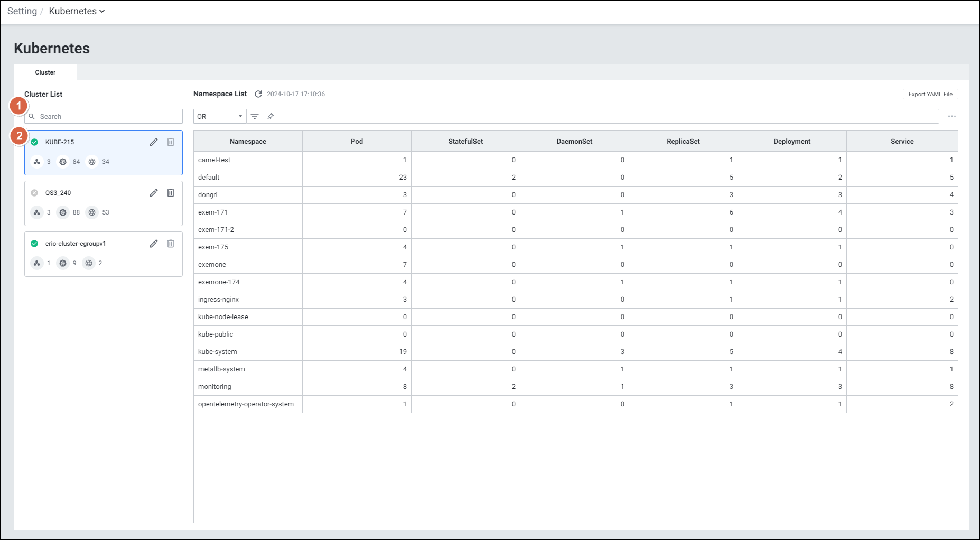Select the kube-system namespace row
This screenshot has height=540, width=980.
click(218, 352)
